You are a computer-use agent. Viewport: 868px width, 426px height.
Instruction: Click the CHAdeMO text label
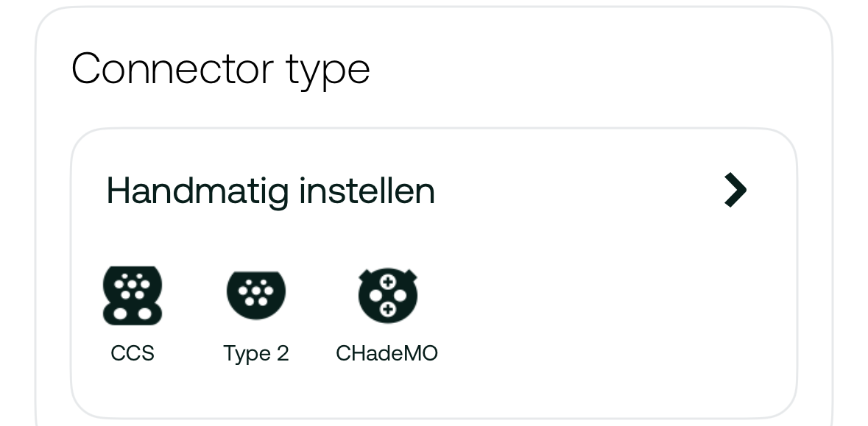click(387, 353)
